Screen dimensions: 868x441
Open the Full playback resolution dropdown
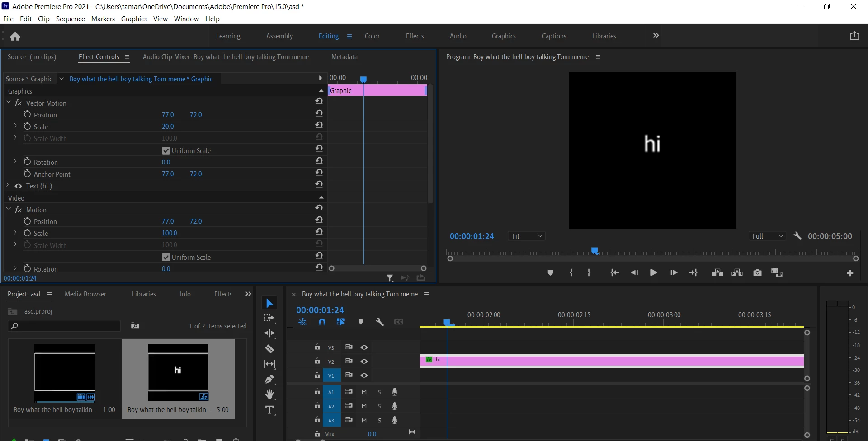[x=768, y=236]
